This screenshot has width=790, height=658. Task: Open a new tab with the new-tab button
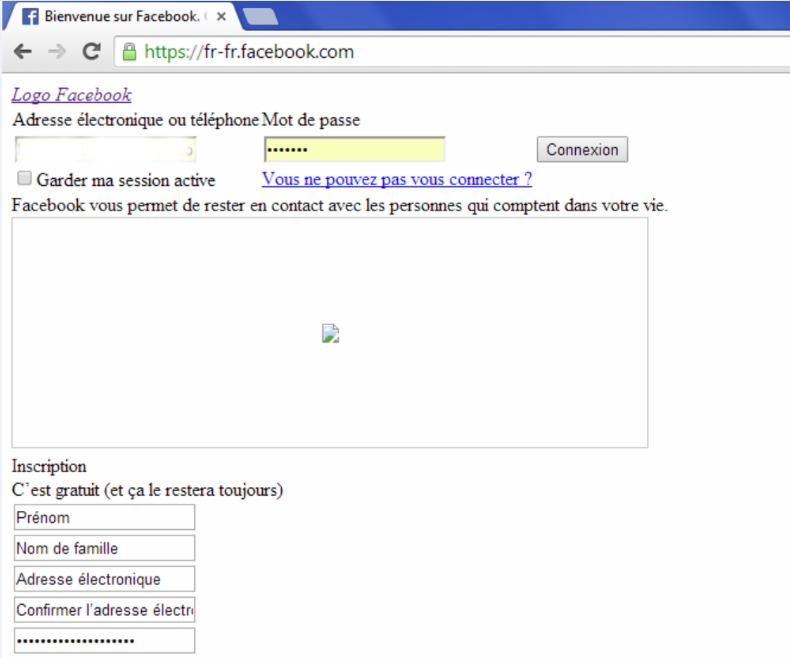coord(259,16)
